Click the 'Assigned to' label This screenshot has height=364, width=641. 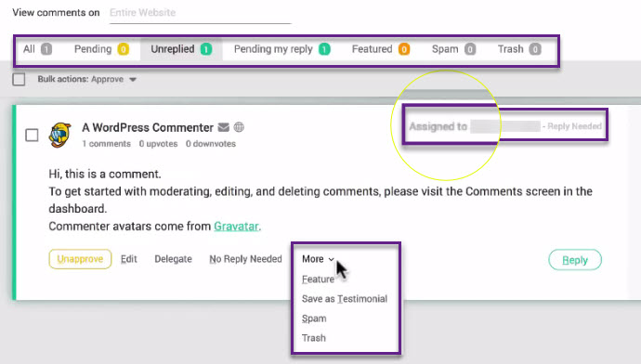pos(438,126)
